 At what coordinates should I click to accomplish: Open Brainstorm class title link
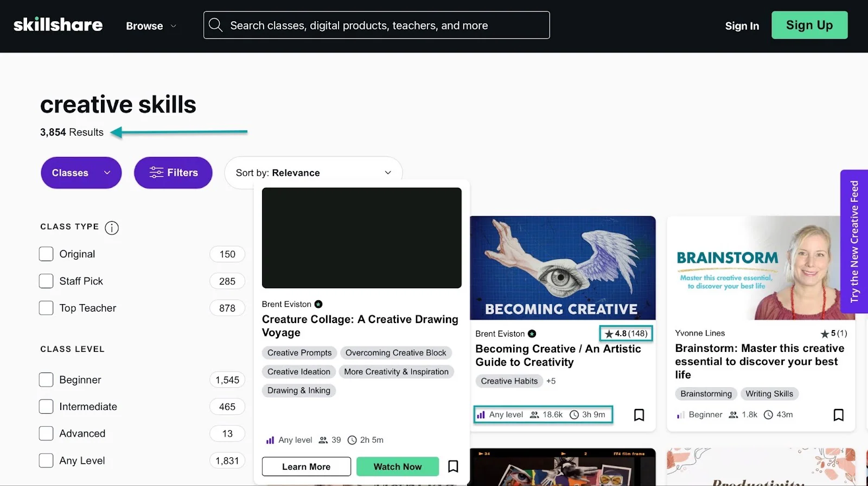(x=759, y=361)
